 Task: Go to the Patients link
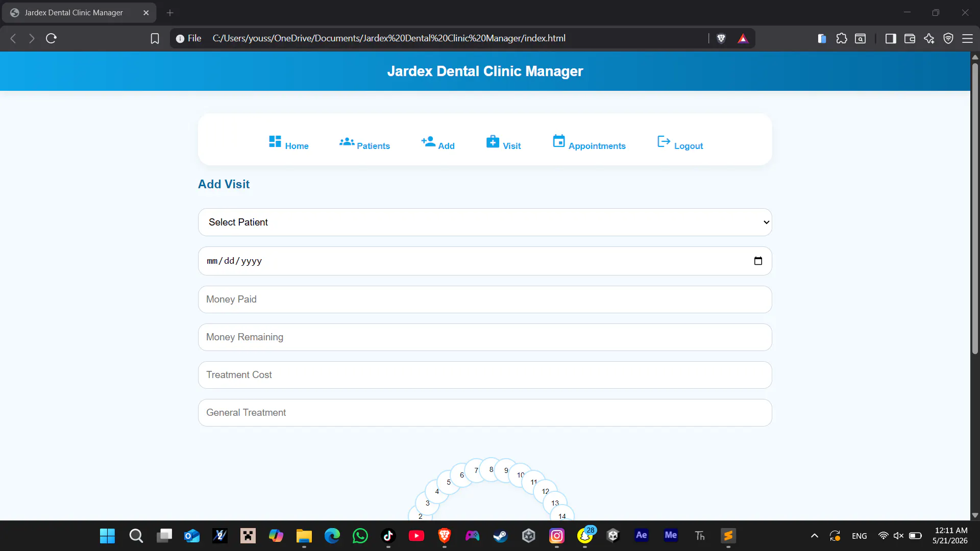tap(373, 146)
